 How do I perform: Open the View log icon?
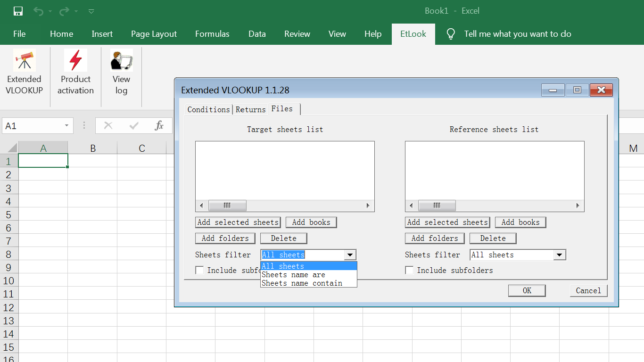coord(121,60)
